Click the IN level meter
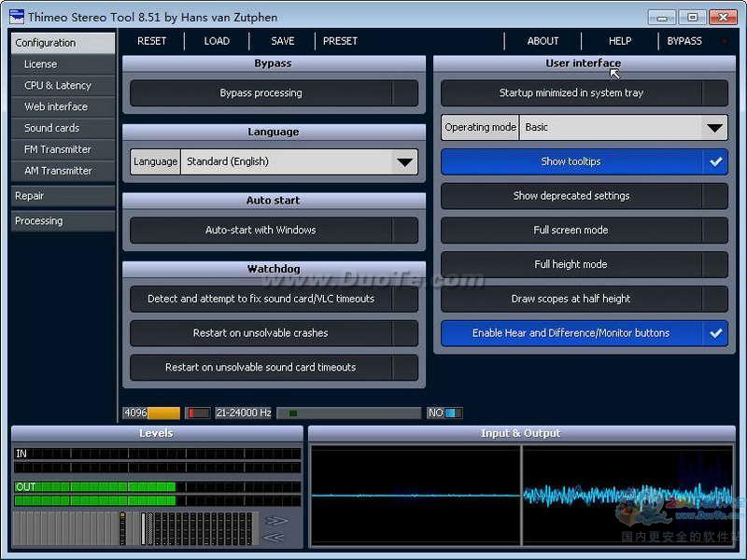This screenshot has width=747, height=560. click(x=158, y=460)
